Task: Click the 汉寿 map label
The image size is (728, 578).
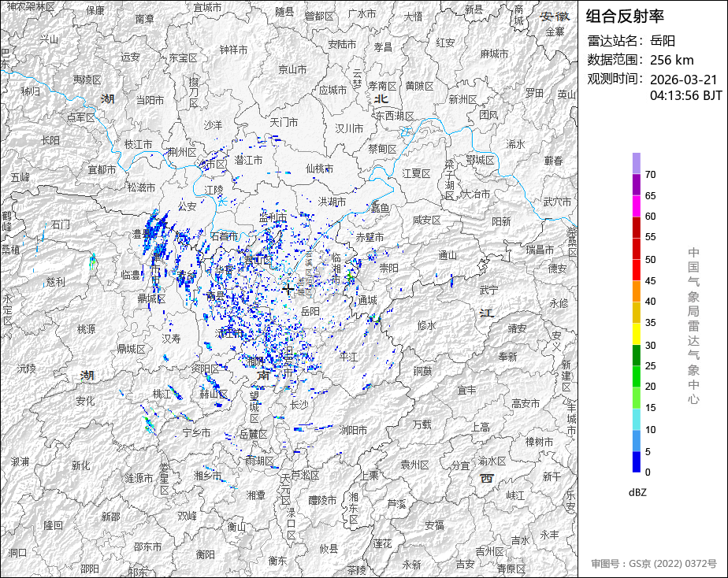Action: (x=171, y=339)
